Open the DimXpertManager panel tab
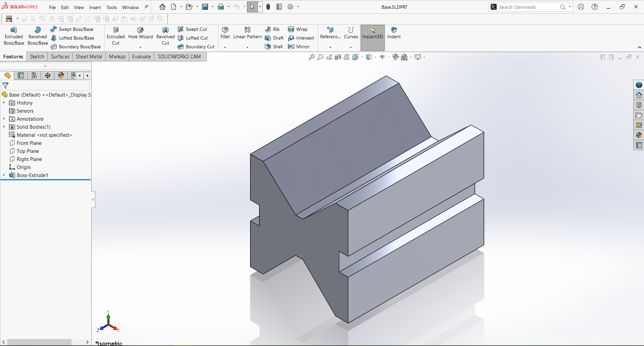 click(x=48, y=75)
